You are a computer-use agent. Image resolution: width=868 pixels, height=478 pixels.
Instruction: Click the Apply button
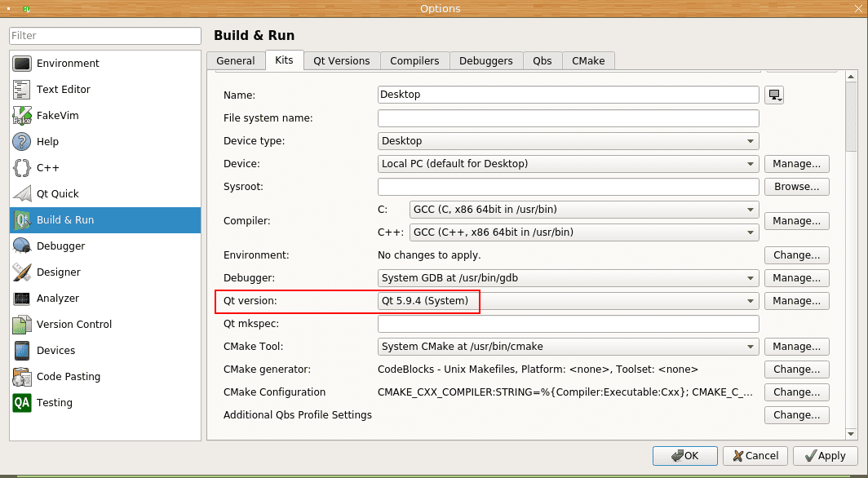click(826, 456)
